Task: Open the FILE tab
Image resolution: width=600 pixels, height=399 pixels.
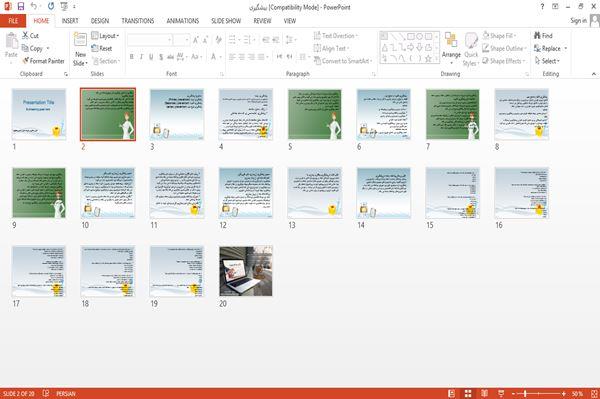Action: (x=13, y=21)
